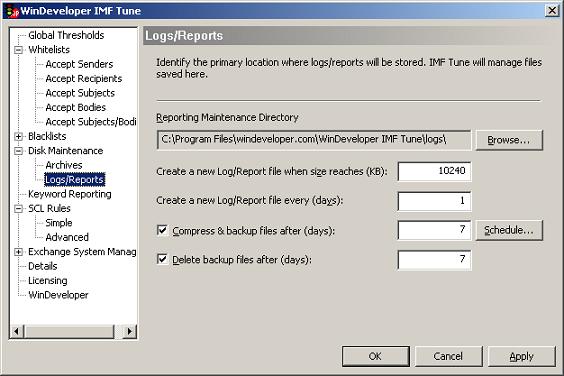Viewport: 564px width, 376px height.
Task: Select Global Thresholds in the tree
Action: [66, 35]
